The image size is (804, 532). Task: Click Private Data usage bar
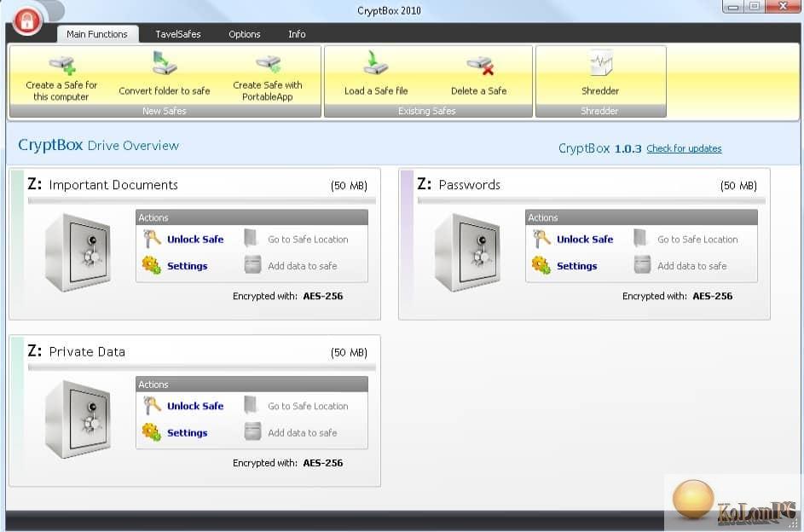201,367
